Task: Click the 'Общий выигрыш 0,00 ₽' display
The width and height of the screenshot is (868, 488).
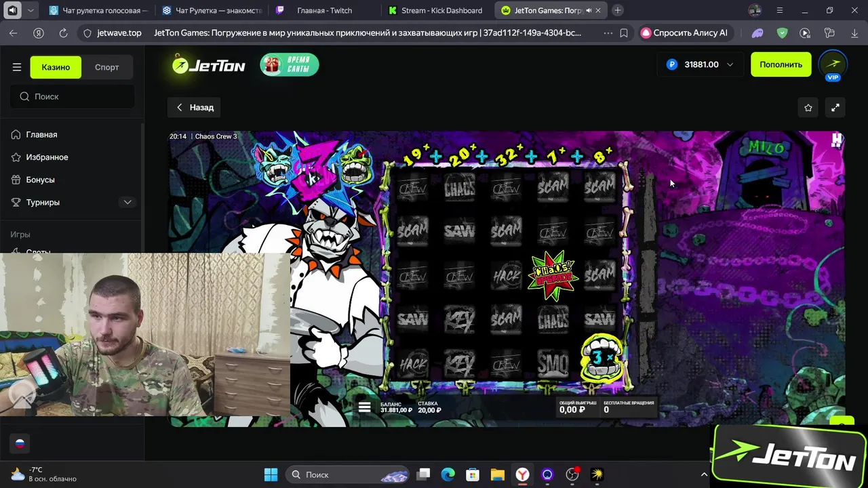Action: 577,407
